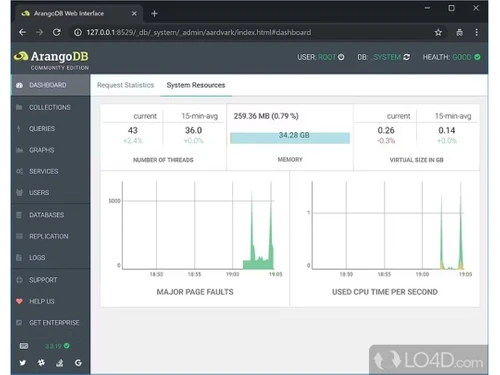Open the Services page
Viewport: 500px width, 375px height.
[50, 171]
